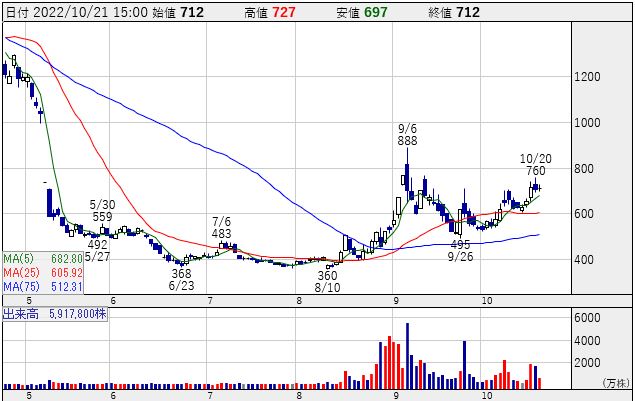Select the 6/23 low marker at 368
The image size is (635, 401).
click(x=181, y=274)
